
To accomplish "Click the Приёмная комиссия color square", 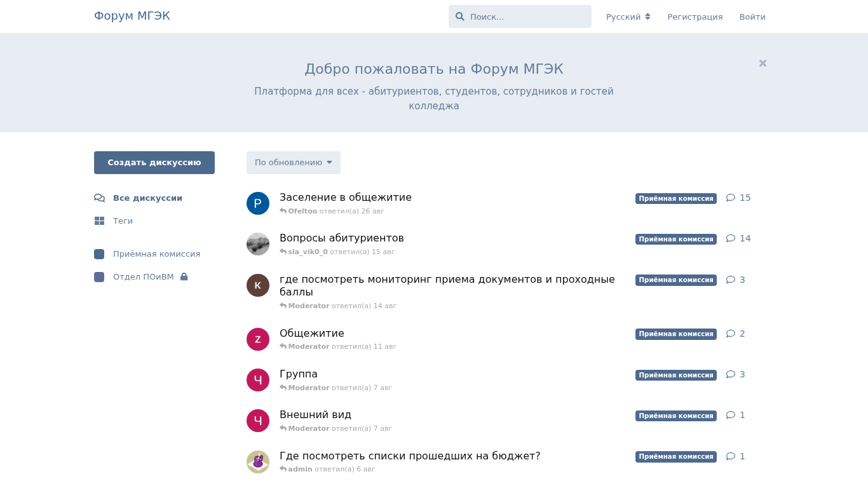I will tap(99, 254).
